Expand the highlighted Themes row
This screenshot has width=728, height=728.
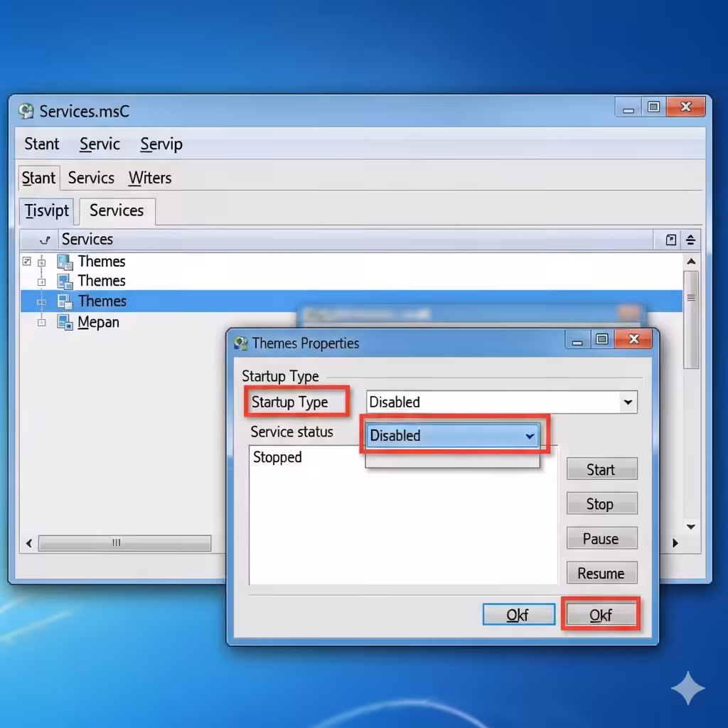(42, 302)
